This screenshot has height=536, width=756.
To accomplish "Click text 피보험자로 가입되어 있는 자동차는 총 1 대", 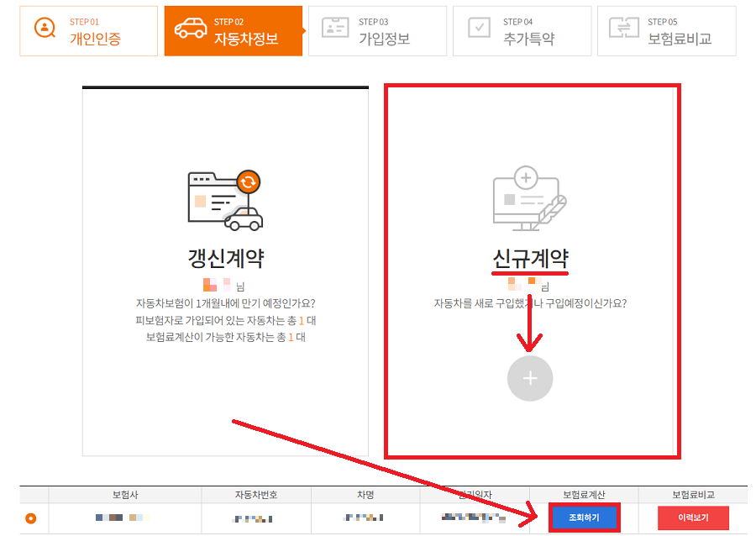I will (226, 321).
